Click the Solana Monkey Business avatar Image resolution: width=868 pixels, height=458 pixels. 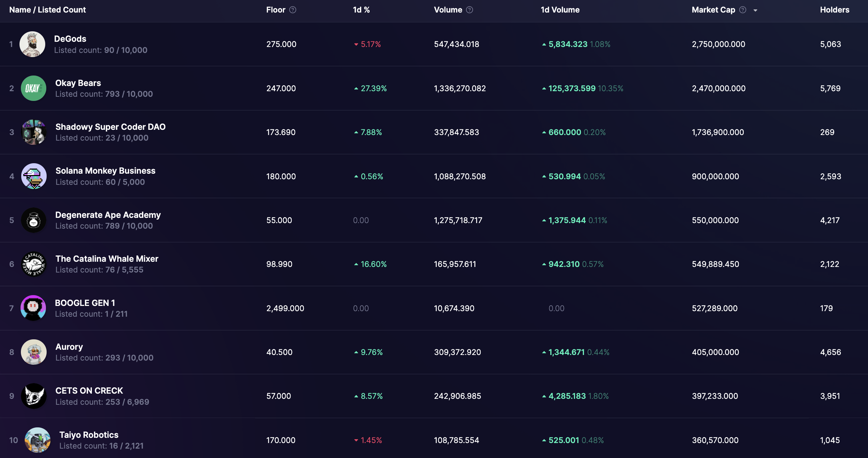tap(34, 176)
